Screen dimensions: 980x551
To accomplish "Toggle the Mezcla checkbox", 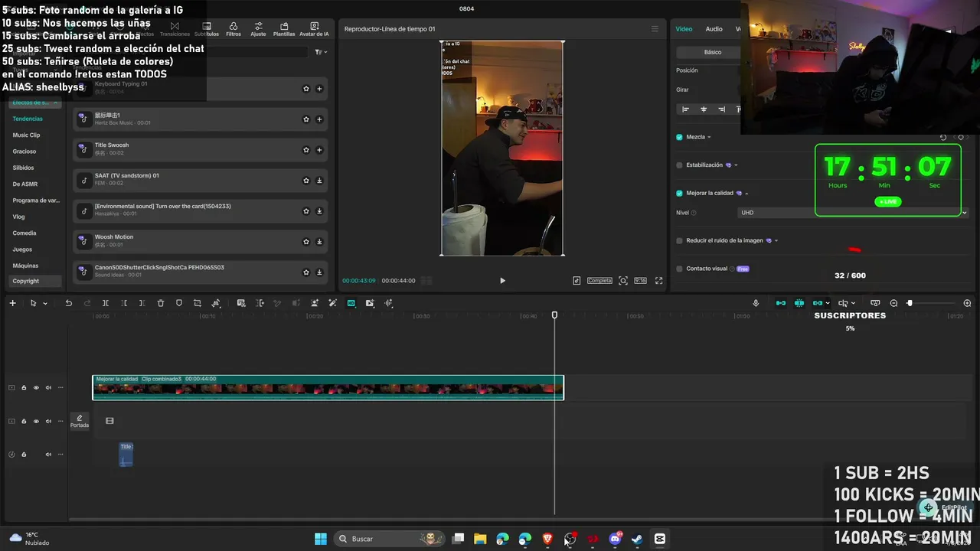I will (x=679, y=137).
